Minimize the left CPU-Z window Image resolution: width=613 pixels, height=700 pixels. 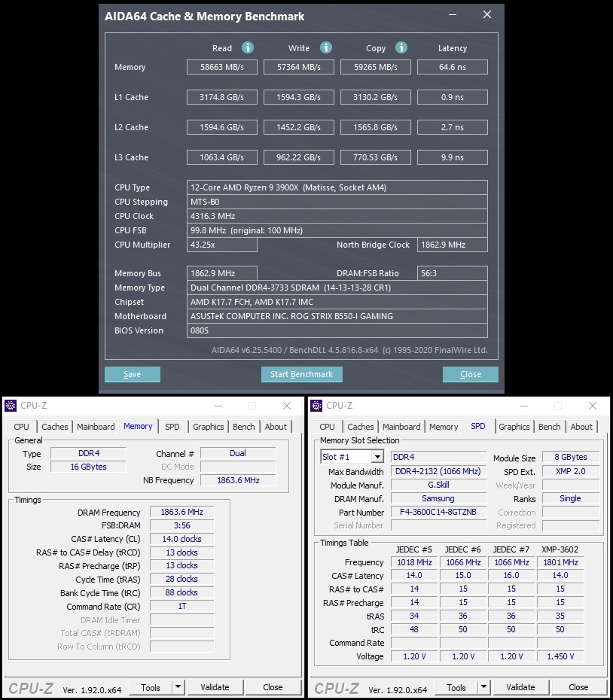[x=218, y=406]
